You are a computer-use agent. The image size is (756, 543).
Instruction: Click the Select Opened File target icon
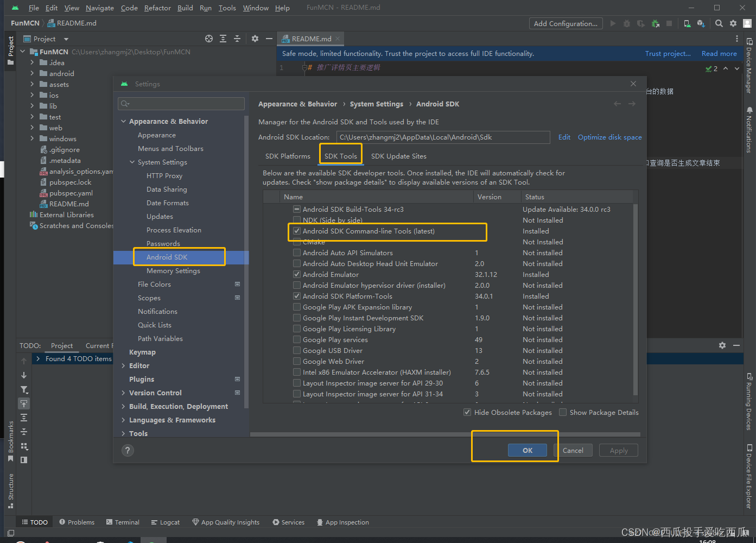coord(209,39)
